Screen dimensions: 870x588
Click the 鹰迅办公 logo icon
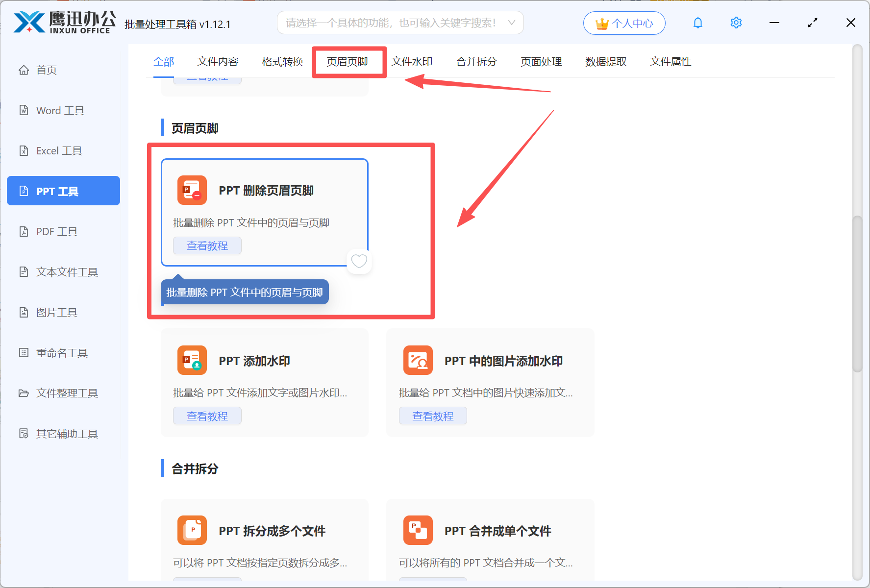(x=29, y=23)
